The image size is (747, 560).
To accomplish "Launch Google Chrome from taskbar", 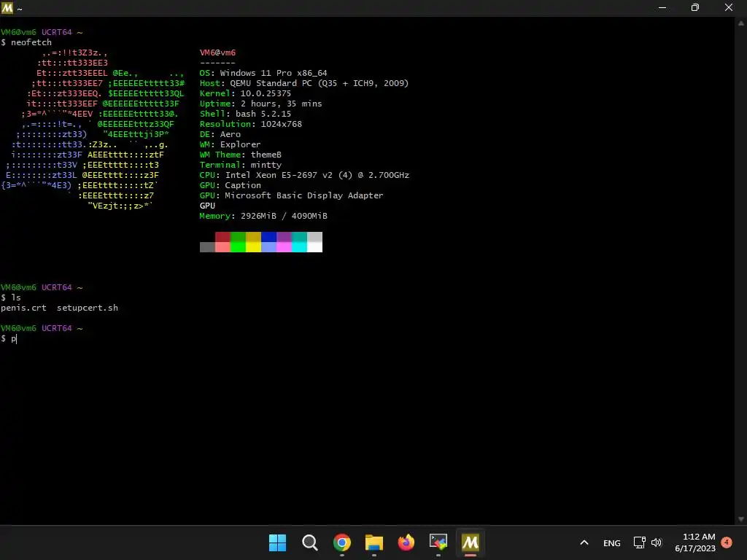I will (x=341, y=542).
